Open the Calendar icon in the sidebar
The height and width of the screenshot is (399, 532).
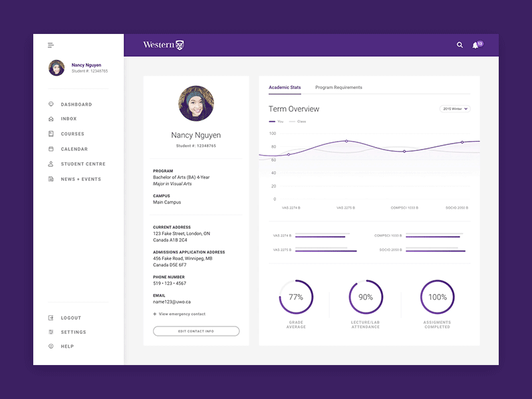pyautogui.click(x=51, y=149)
